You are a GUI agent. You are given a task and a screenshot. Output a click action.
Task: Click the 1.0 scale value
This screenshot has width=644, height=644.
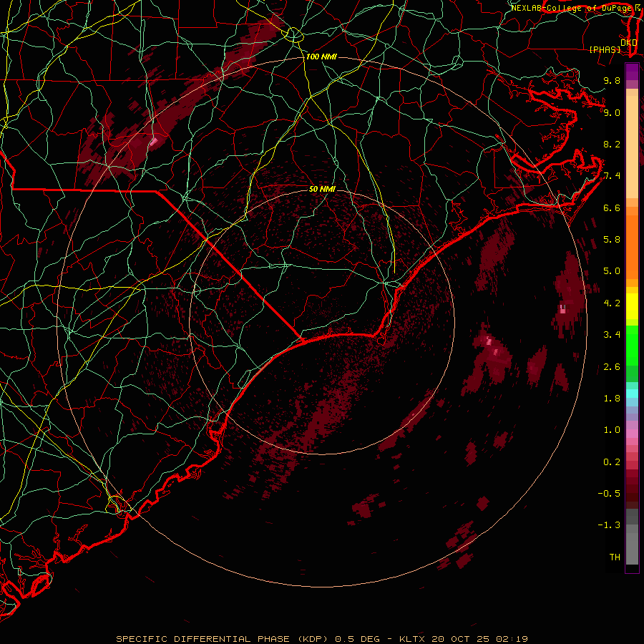tap(612, 430)
